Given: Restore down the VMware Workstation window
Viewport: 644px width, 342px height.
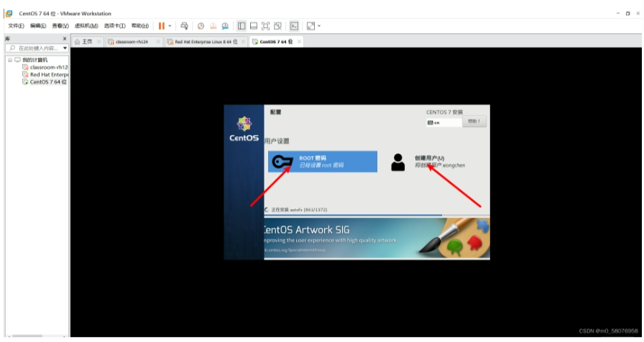Looking at the screenshot, I should (628, 13).
